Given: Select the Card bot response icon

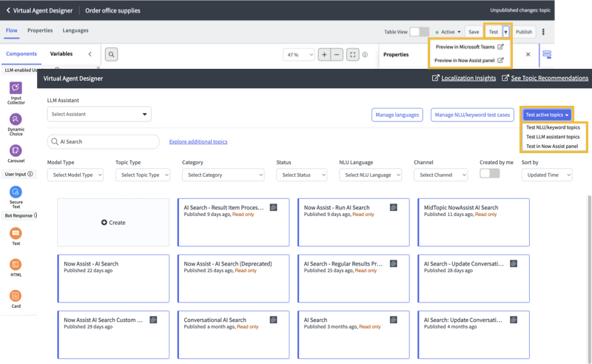Looking at the screenshot, I should click(x=16, y=296).
